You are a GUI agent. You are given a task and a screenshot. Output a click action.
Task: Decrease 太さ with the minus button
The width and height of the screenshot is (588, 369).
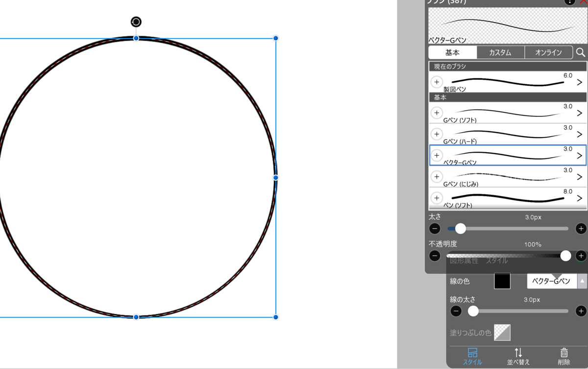tap(435, 229)
